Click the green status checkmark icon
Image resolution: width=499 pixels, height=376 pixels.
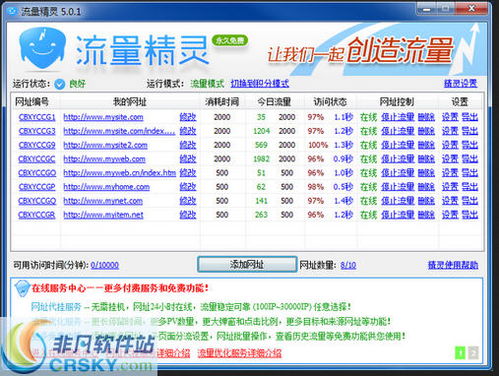60,84
